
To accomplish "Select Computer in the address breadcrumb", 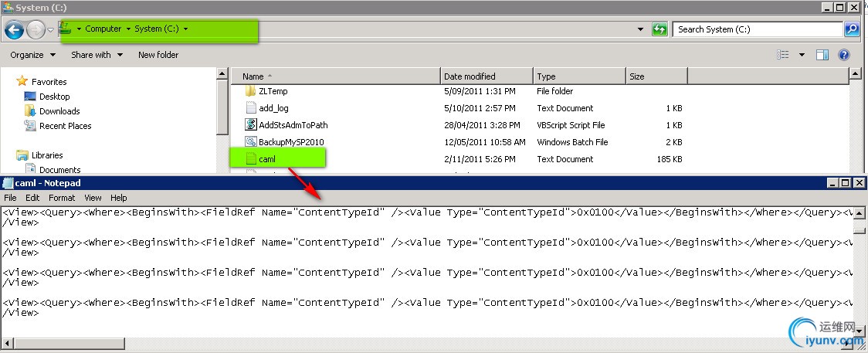I will pyautogui.click(x=103, y=29).
